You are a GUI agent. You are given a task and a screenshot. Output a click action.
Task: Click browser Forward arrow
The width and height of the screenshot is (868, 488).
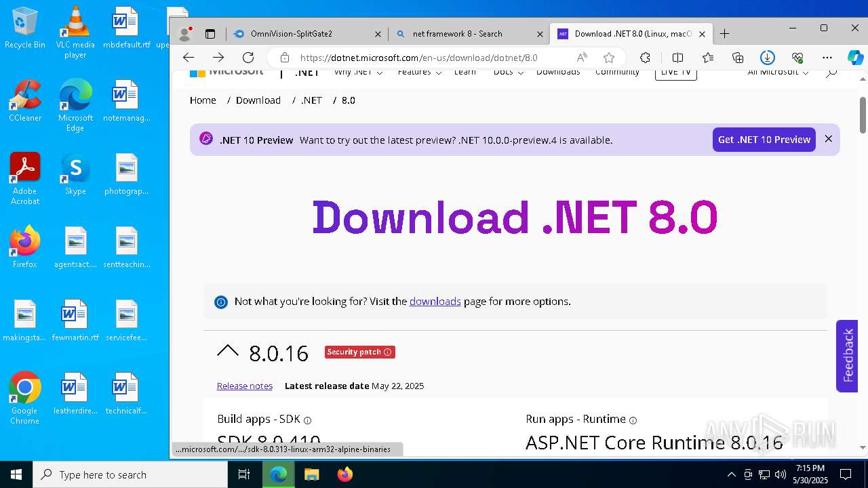pos(218,58)
